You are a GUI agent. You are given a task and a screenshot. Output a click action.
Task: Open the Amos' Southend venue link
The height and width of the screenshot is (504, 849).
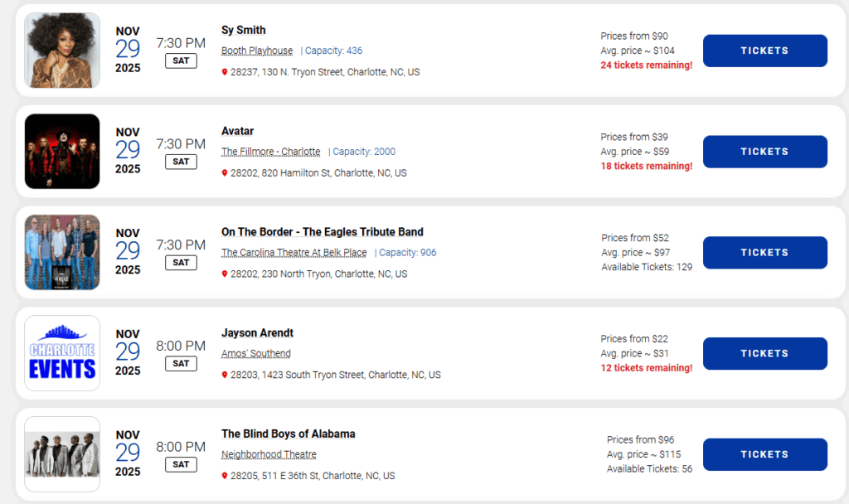click(x=255, y=354)
